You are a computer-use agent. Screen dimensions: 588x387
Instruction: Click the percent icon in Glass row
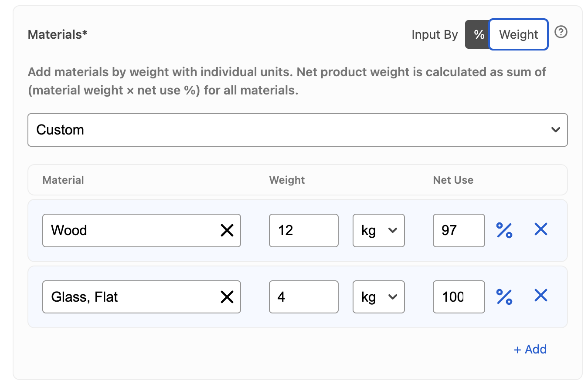[x=504, y=296]
